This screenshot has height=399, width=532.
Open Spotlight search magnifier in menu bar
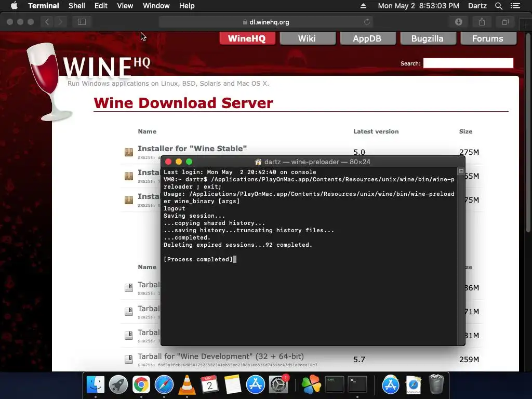498,6
